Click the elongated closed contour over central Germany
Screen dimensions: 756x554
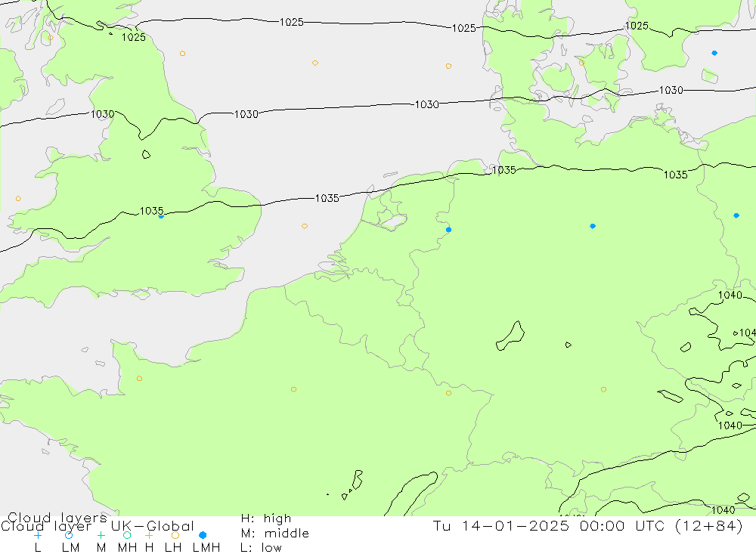pos(510,336)
